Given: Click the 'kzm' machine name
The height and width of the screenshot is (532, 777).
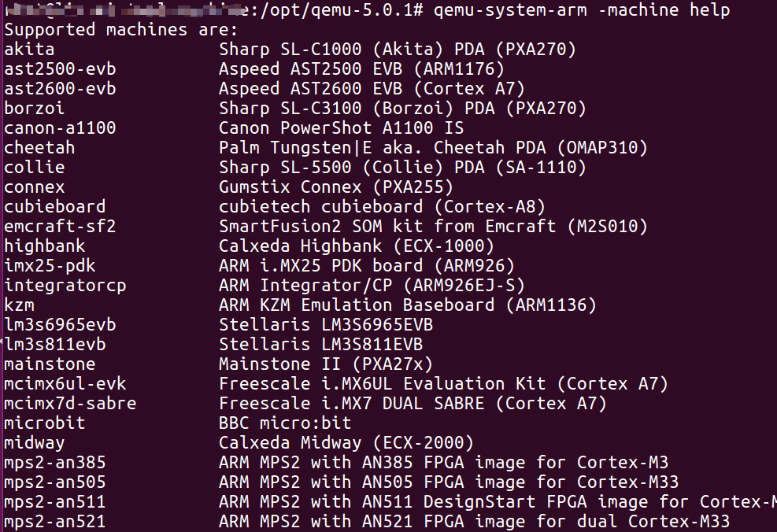Looking at the screenshot, I should (x=20, y=305).
